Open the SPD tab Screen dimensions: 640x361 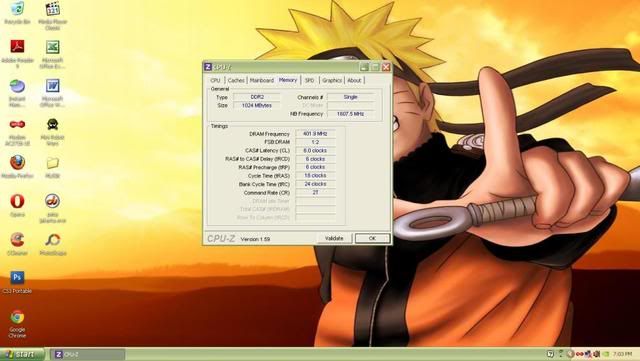(x=310, y=80)
